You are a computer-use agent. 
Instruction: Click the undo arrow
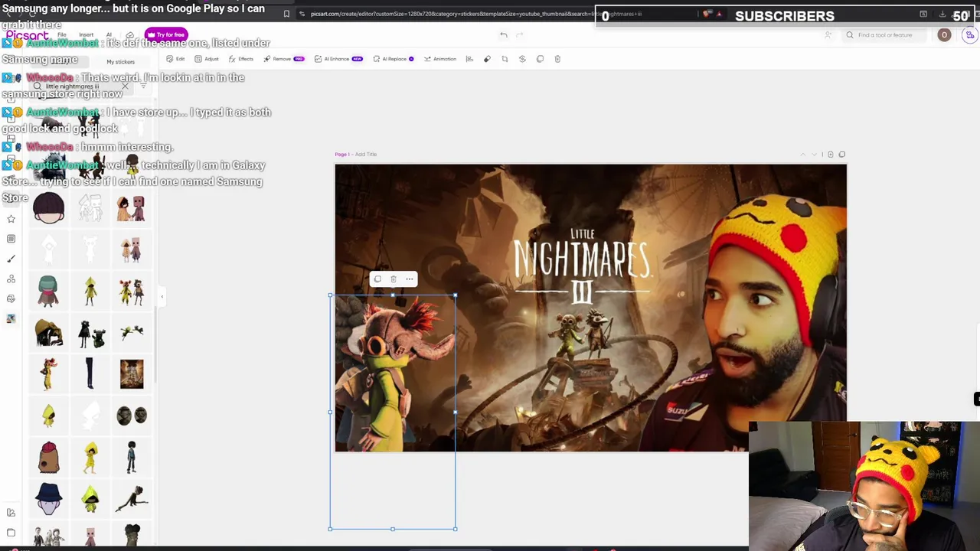click(x=503, y=34)
